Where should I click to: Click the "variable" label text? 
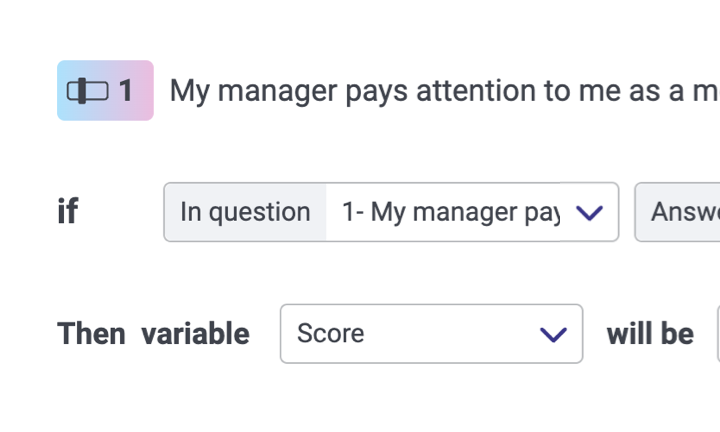(195, 334)
